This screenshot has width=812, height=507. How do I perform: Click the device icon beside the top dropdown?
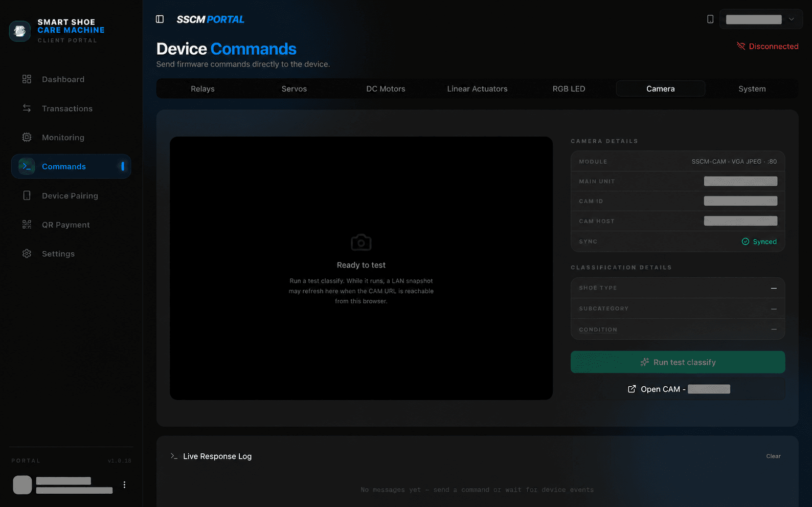(x=710, y=19)
